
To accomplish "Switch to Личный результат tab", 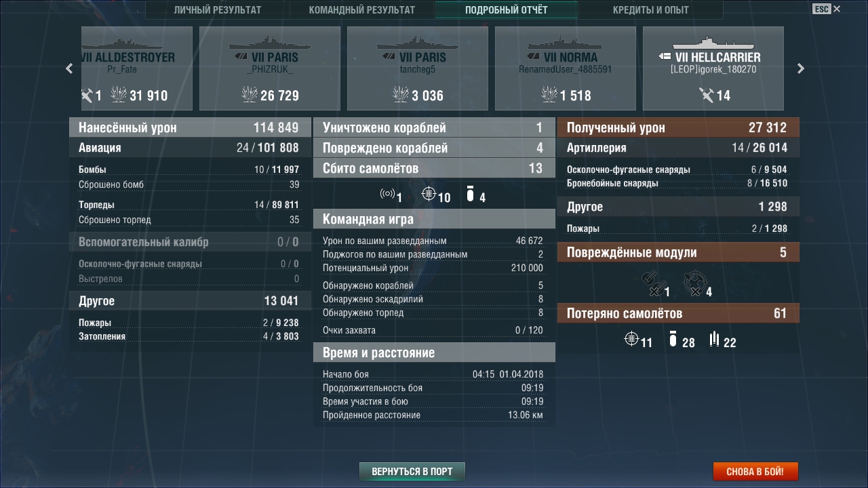I will [x=217, y=10].
